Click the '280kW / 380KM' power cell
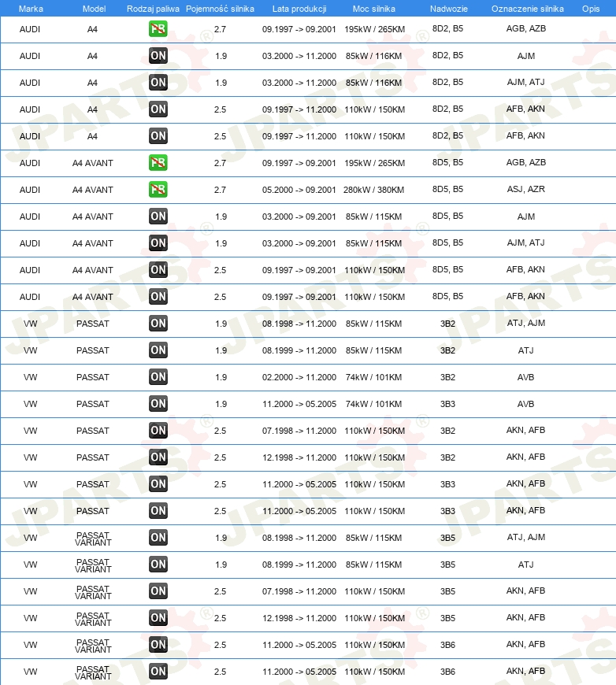Image resolution: width=616 pixels, height=685 pixels. coord(374,190)
